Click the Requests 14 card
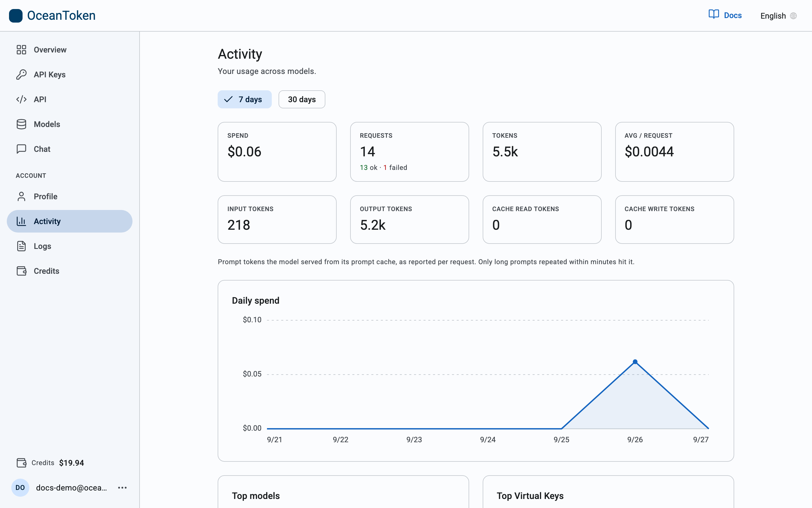 [x=409, y=152]
